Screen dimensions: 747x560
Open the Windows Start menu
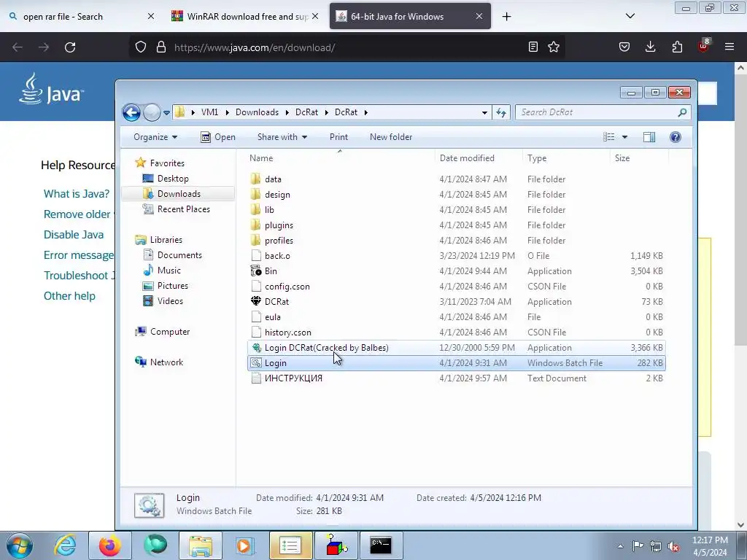(20, 545)
